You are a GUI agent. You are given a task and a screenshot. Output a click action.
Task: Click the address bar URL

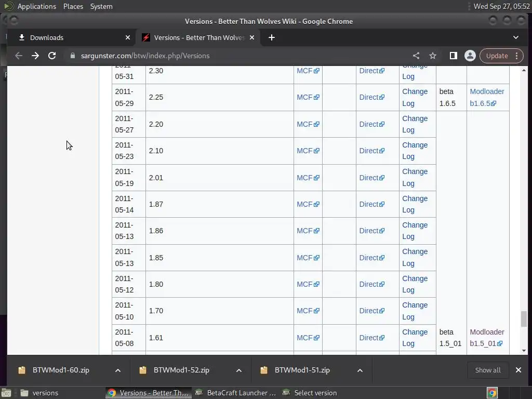click(145, 56)
